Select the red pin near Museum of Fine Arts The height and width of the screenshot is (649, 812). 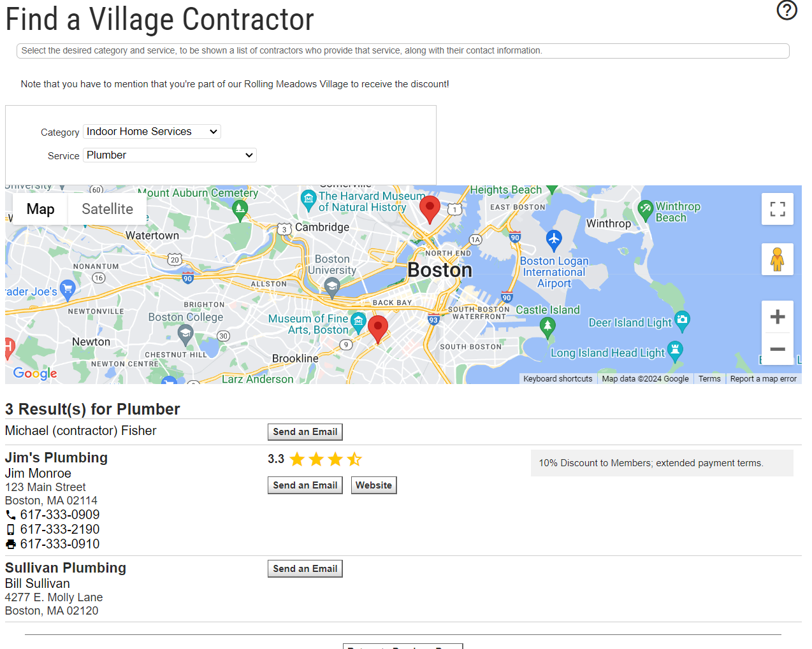coord(378,329)
